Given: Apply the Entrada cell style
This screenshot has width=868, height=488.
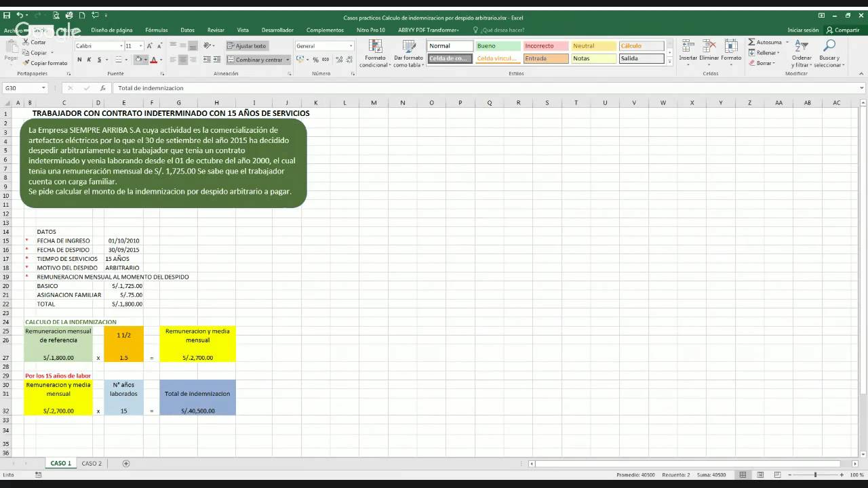Looking at the screenshot, I should 546,58.
